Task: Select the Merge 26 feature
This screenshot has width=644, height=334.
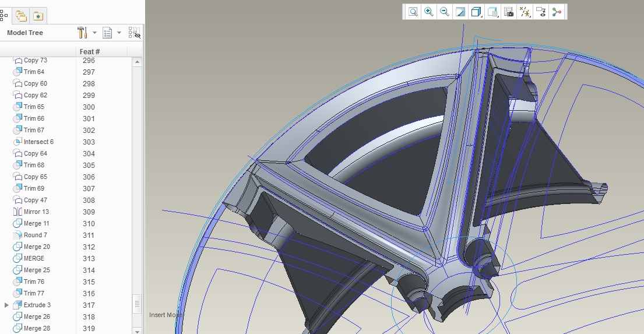Action: click(x=37, y=317)
